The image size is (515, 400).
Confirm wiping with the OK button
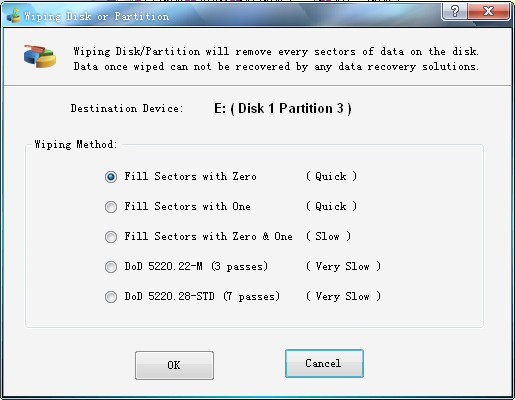pos(174,365)
